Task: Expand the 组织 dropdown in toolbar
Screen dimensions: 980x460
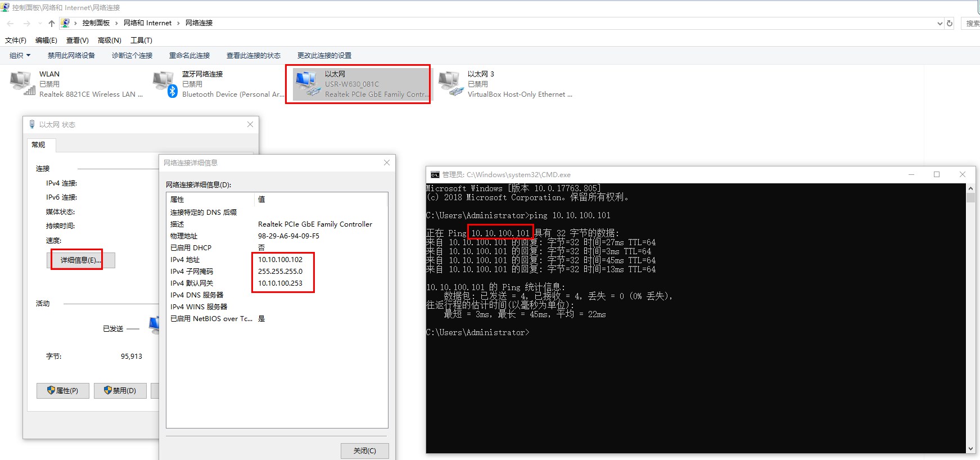Action: (20, 56)
